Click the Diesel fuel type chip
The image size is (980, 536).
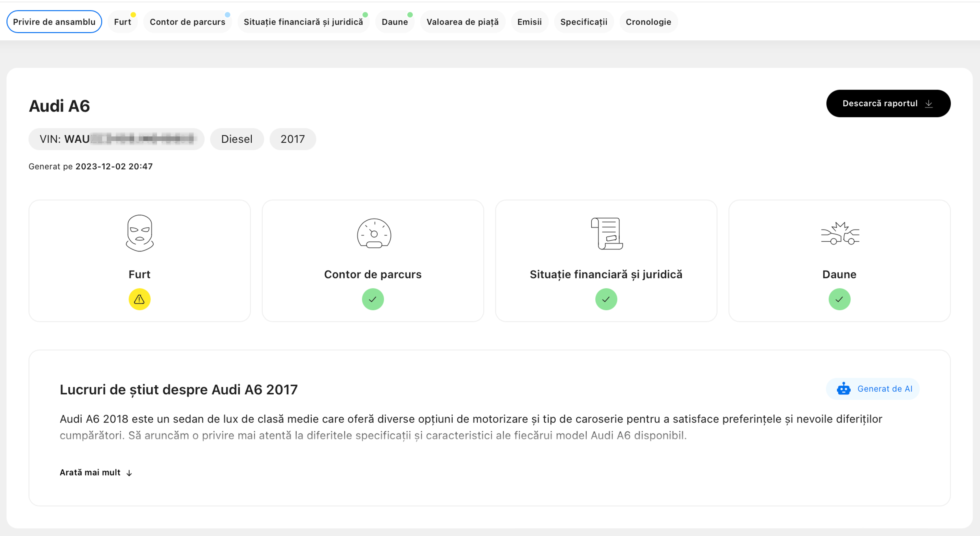tap(237, 139)
